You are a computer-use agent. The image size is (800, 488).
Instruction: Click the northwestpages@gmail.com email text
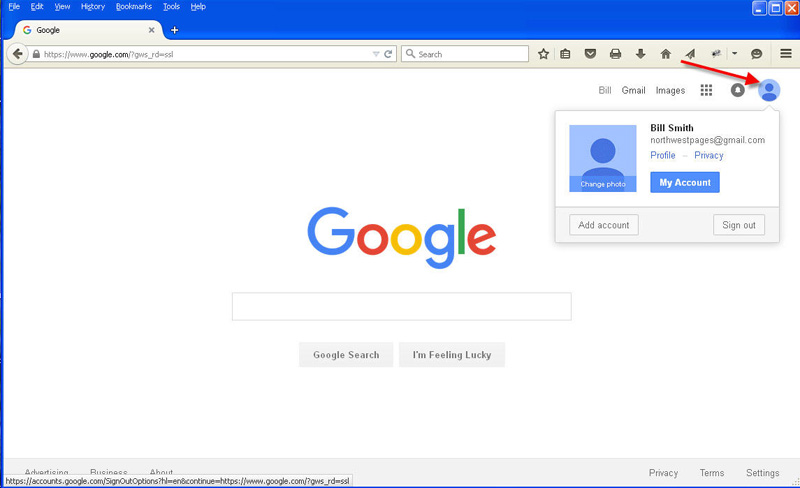coord(707,140)
